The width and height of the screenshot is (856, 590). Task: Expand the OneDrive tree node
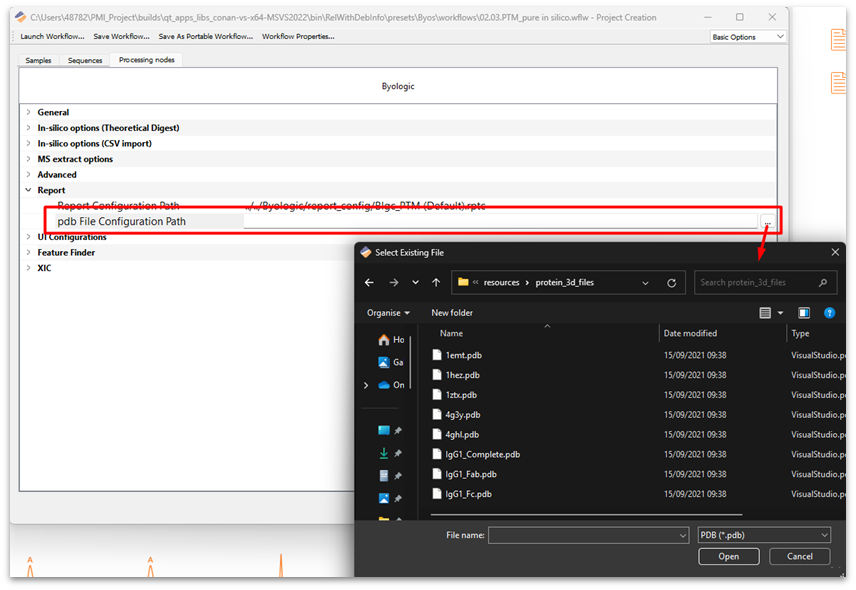point(366,385)
